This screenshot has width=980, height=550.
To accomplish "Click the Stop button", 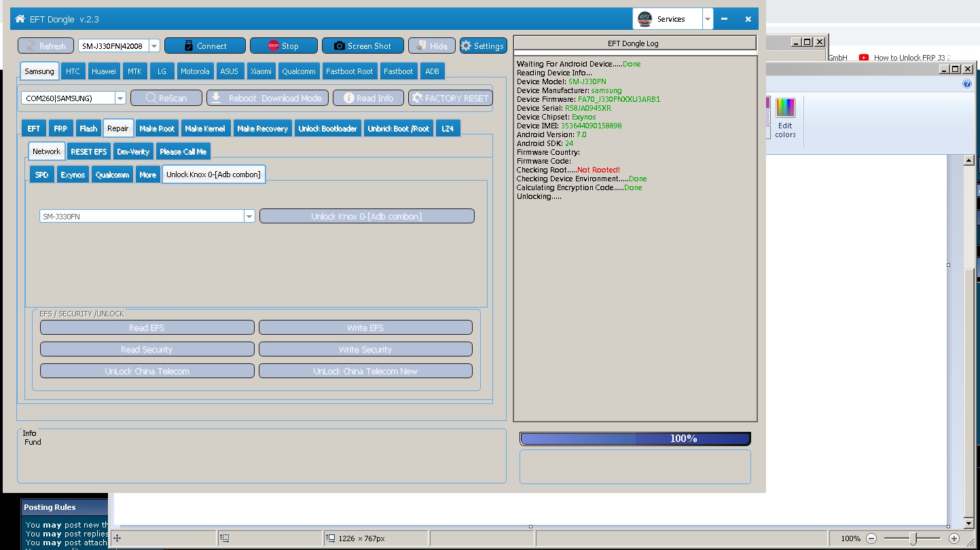I will [284, 45].
